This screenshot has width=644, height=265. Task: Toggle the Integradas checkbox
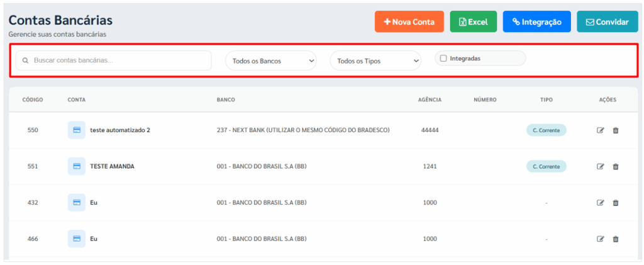(x=444, y=59)
